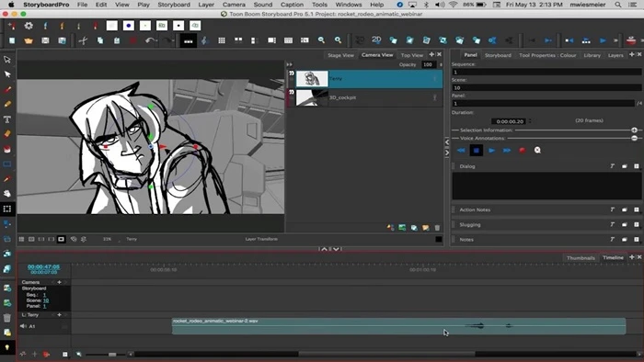Click the trash icon in left sidebar
Image resolution: width=644 pixels, height=362 pixels.
pos(7,317)
